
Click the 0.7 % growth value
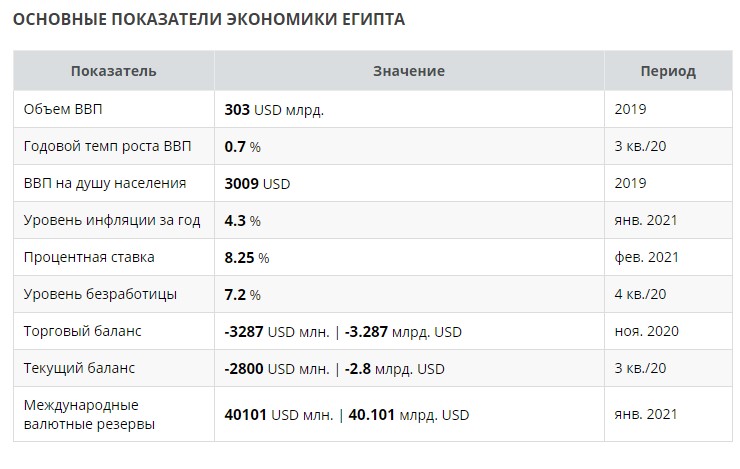[242, 147]
